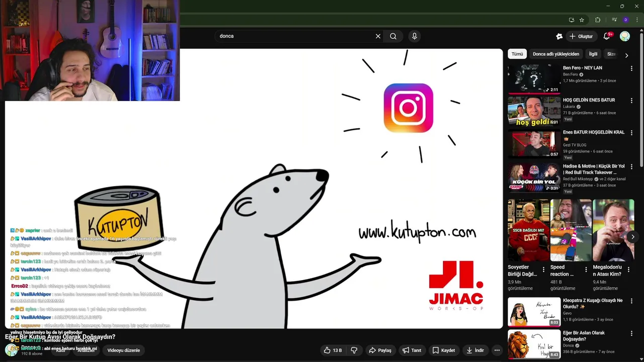Open the Megalodon'un Atası Kim short thumbnail

pos(613,230)
